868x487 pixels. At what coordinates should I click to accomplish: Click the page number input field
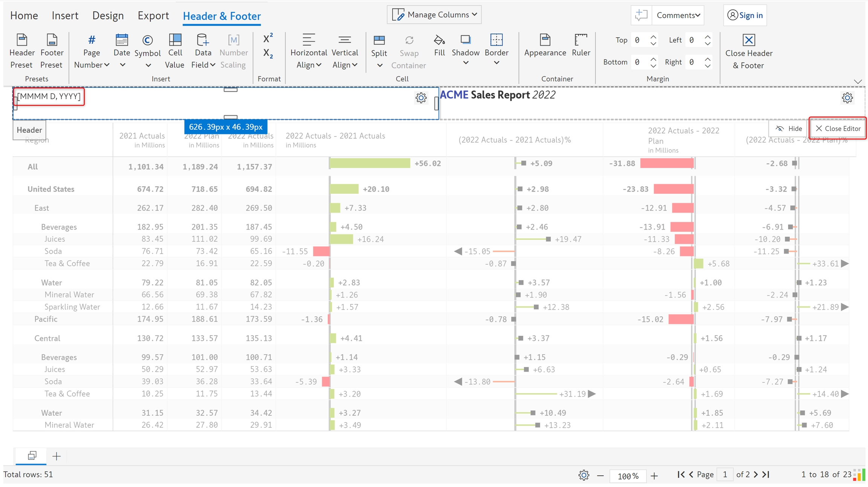tap(724, 474)
